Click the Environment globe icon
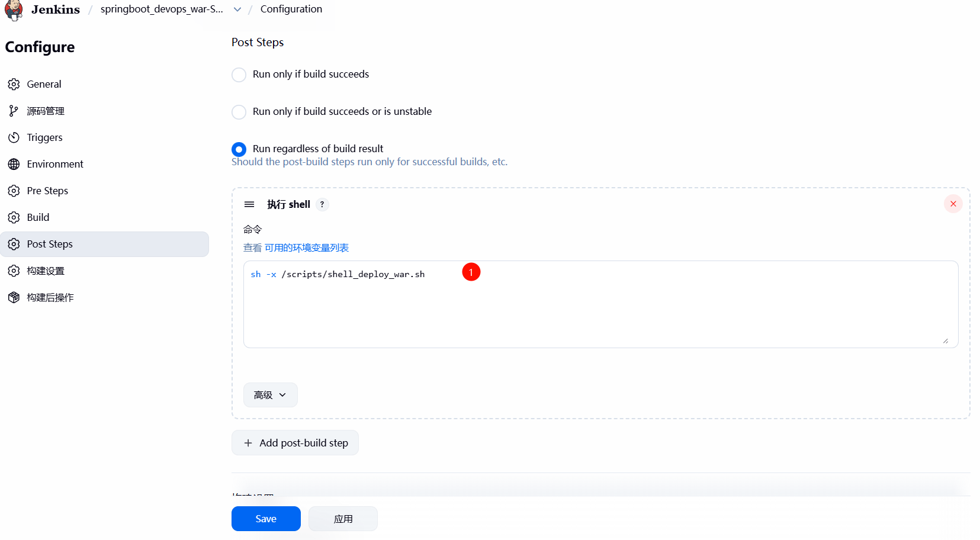The width and height of the screenshot is (980, 540). 14,164
